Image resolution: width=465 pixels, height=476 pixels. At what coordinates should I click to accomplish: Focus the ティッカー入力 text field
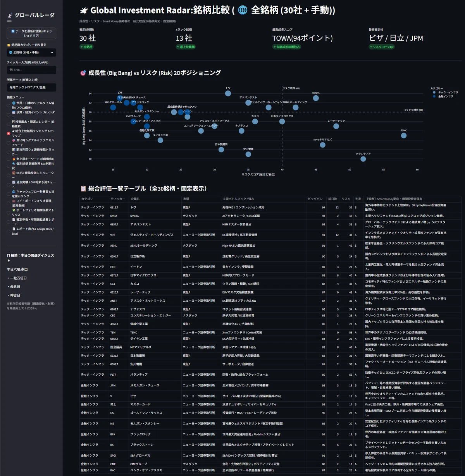pyautogui.click(x=31, y=70)
